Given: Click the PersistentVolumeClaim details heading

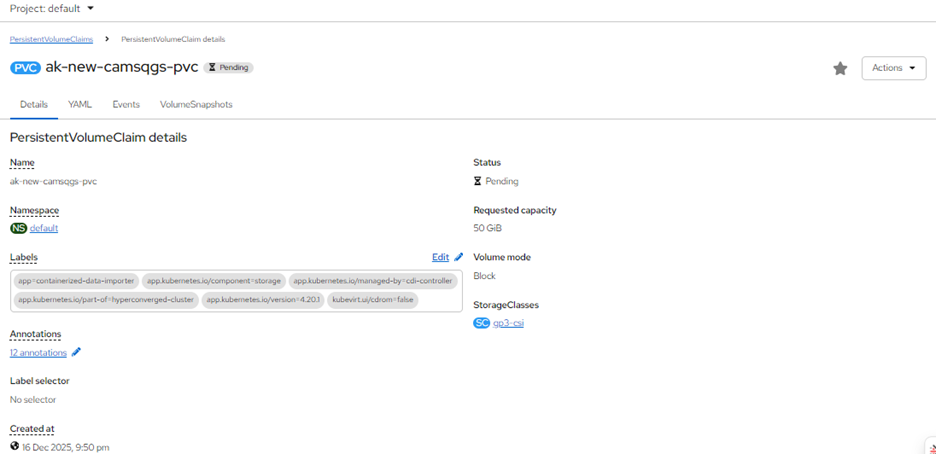Looking at the screenshot, I should [98, 138].
